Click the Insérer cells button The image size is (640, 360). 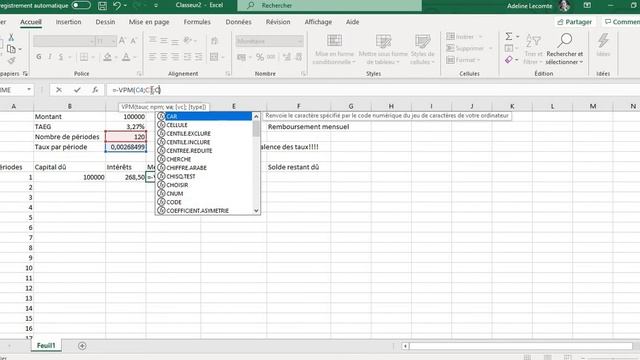click(464, 37)
